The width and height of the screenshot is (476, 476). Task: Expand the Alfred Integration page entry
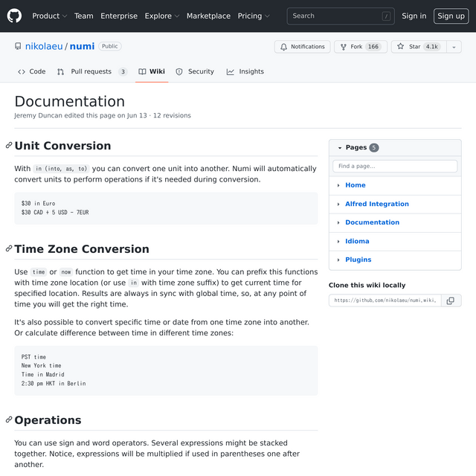338,204
